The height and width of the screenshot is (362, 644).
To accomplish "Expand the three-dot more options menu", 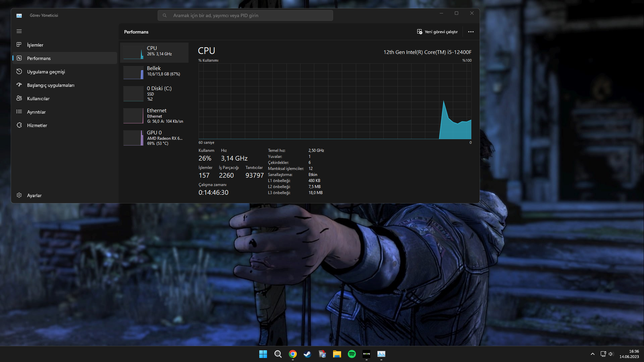I will [471, 32].
